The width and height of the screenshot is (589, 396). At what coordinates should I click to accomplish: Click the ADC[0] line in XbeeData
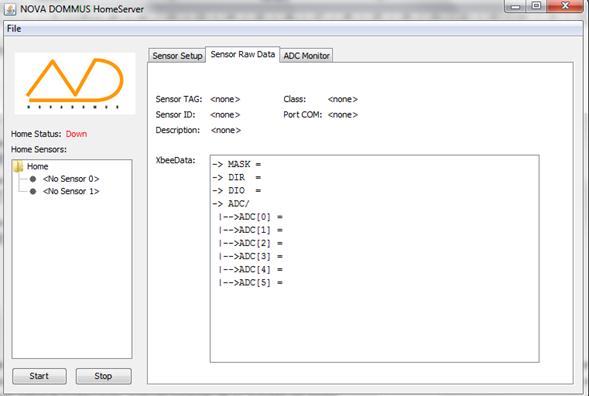[251, 217]
